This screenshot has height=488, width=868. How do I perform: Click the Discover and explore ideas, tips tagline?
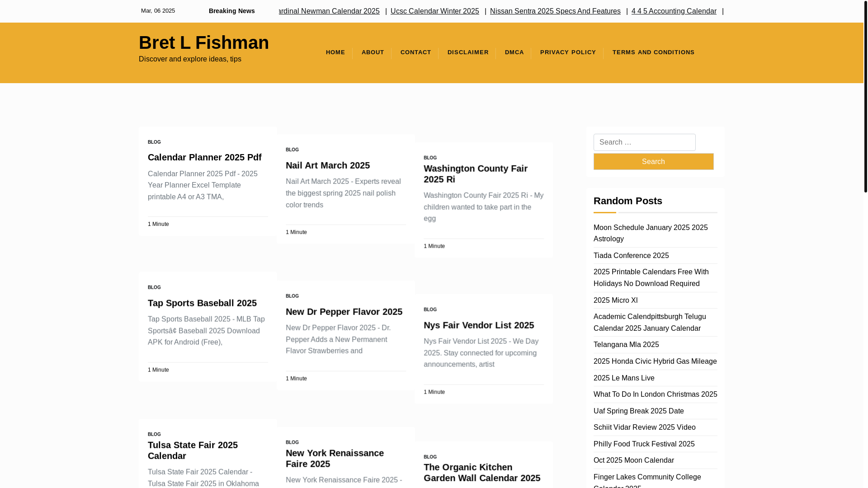pyautogui.click(x=190, y=59)
